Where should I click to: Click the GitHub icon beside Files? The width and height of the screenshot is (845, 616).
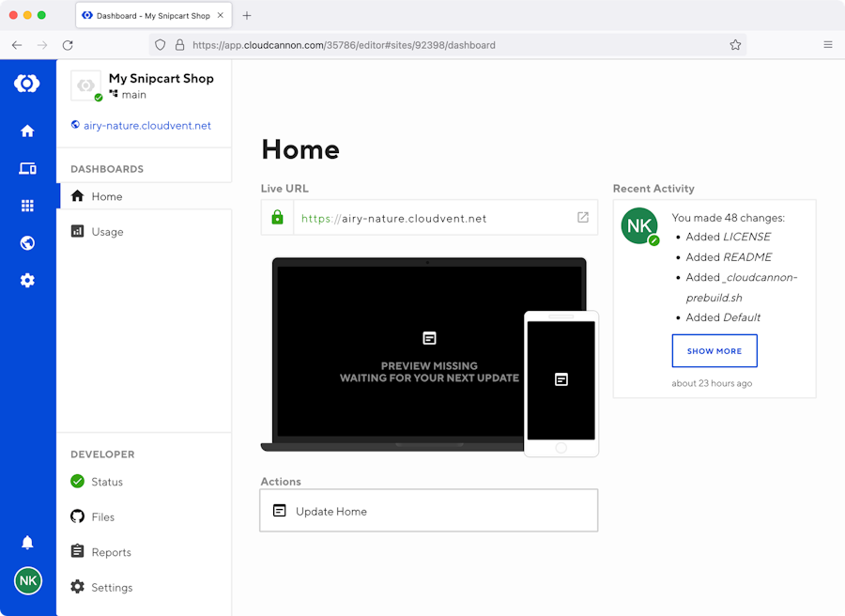[78, 516]
